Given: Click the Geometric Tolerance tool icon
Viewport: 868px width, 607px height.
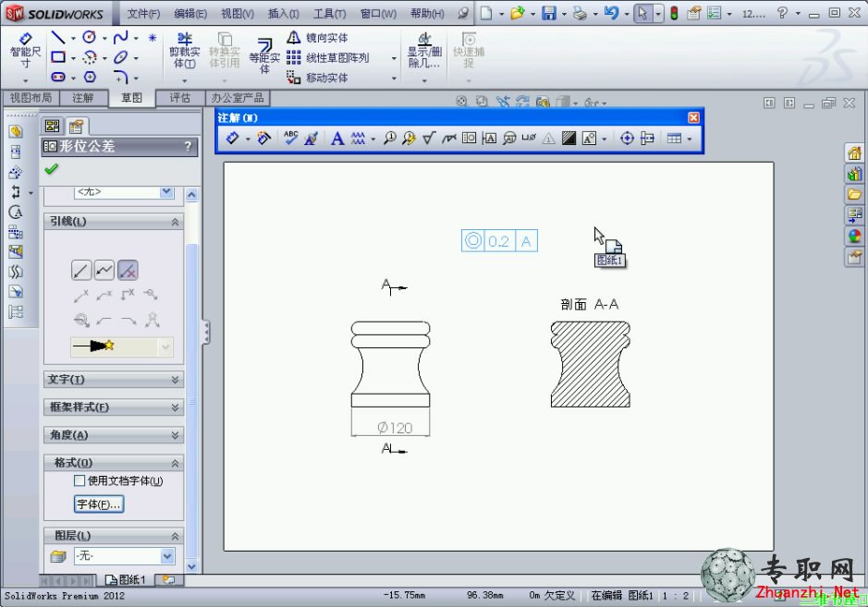Looking at the screenshot, I should pos(469,138).
